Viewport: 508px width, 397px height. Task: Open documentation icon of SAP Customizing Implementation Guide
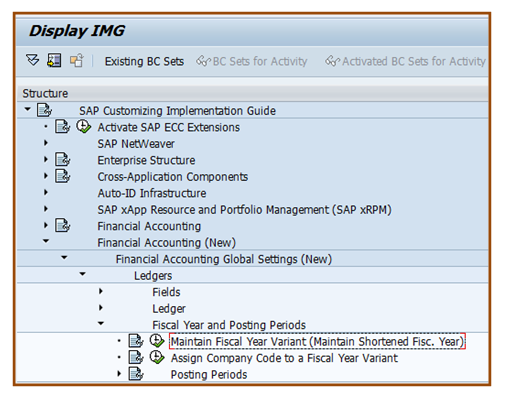click(x=44, y=110)
